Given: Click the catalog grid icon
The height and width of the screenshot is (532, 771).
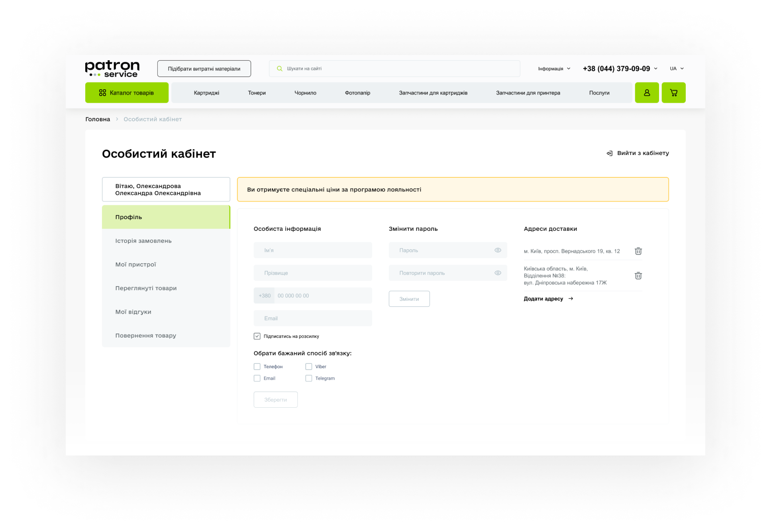Looking at the screenshot, I should (102, 92).
